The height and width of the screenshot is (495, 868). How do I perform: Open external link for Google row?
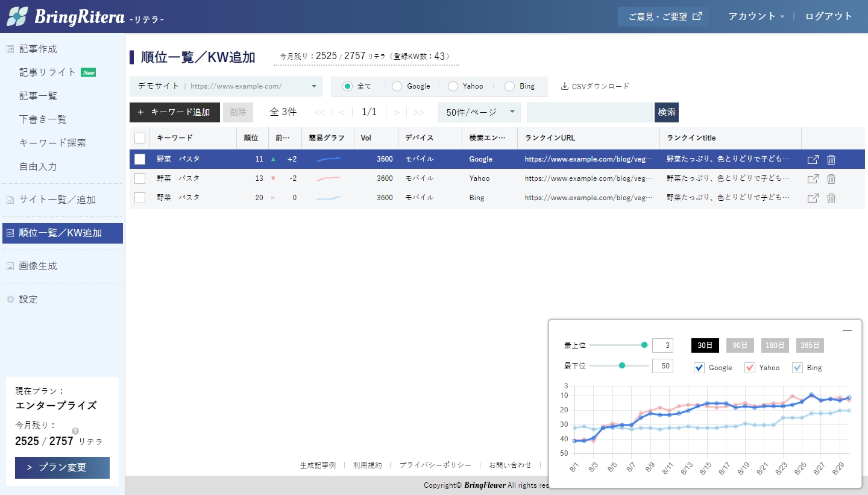click(813, 160)
